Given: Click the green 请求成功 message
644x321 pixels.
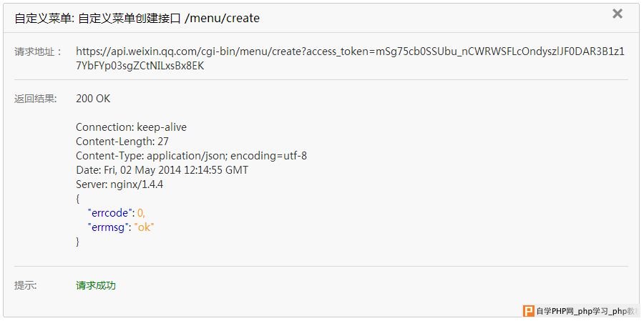Looking at the screenshot, I should coord(96,286).
